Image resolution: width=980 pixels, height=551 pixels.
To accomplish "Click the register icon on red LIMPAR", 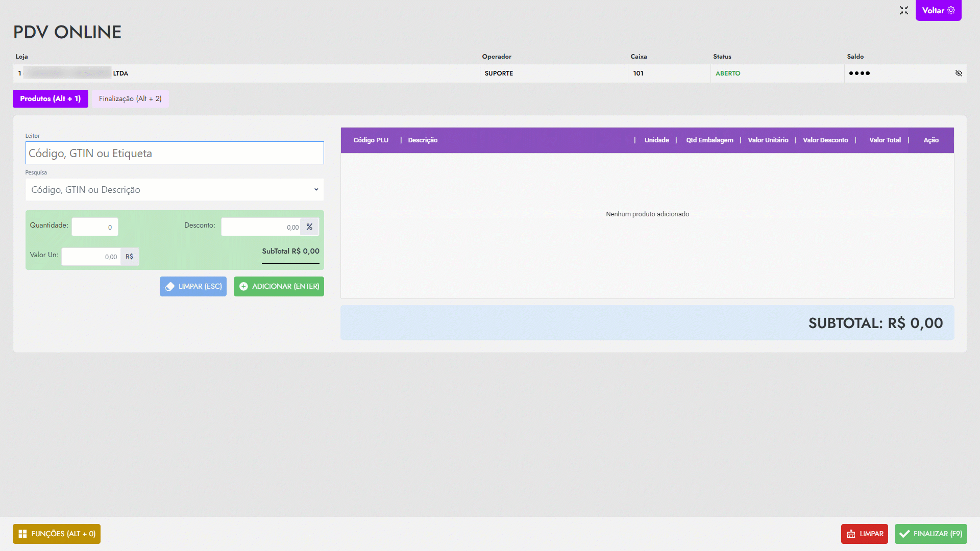I will [851, 534].
